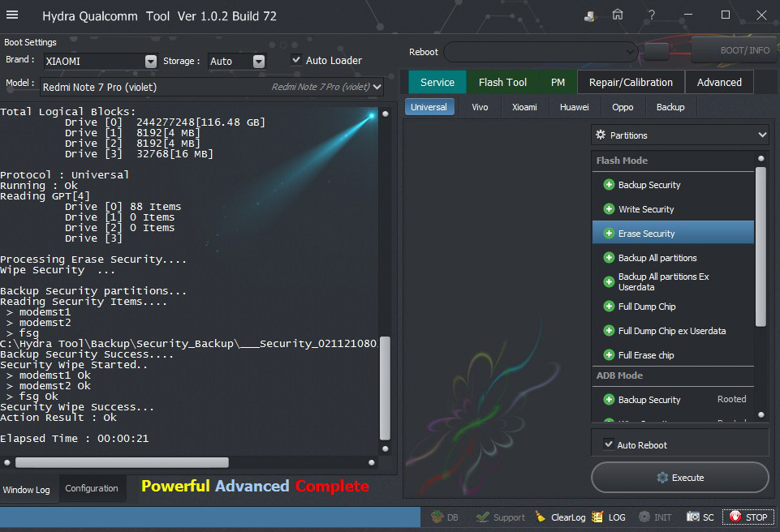Click the home icon in title bar

point(618,15)
